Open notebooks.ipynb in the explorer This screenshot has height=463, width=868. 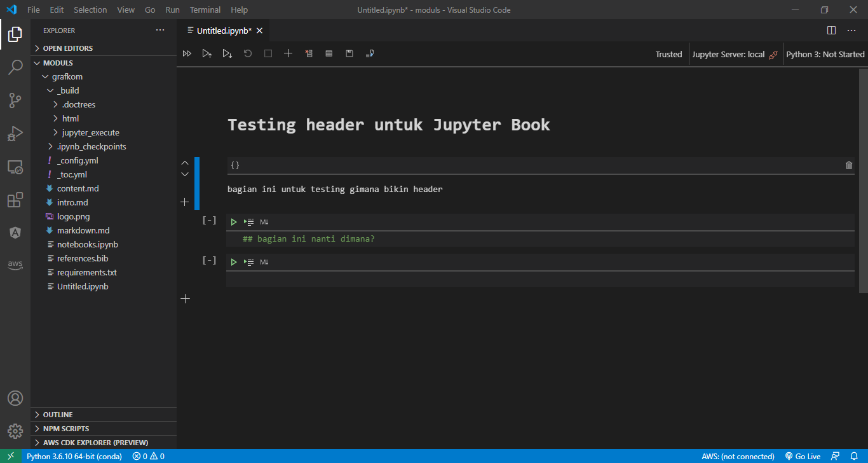pos(104,245)
